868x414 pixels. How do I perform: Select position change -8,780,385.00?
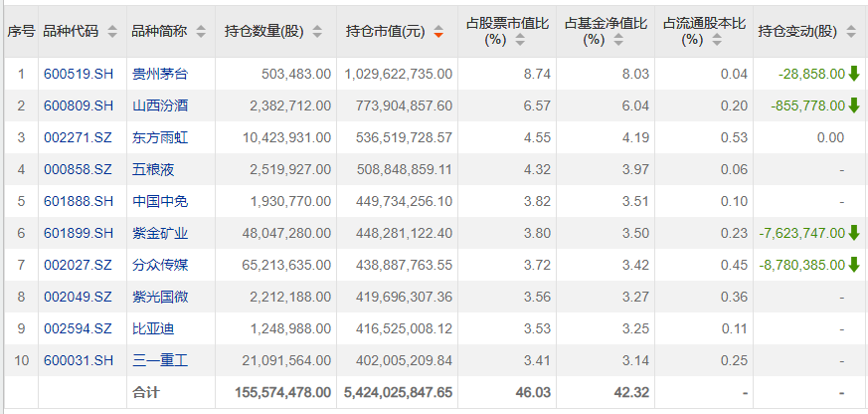pyautogui.click(x=802, y=265)
